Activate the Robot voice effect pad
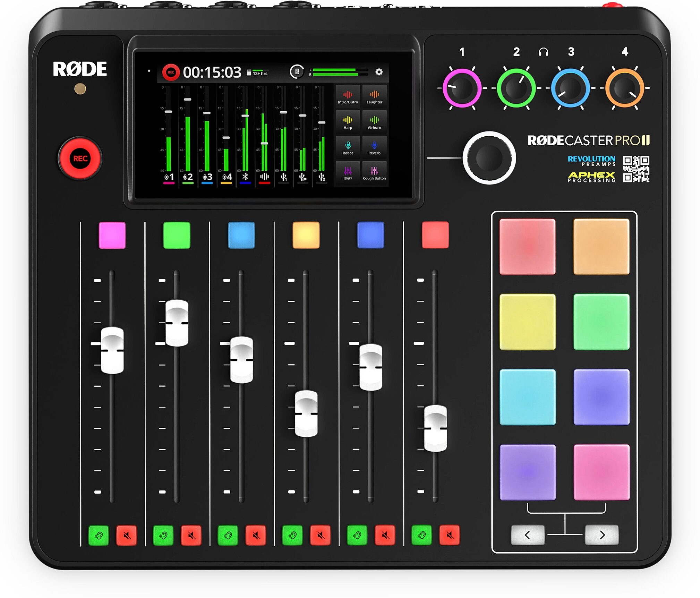 pyautogui.click(x=348, y=147)
